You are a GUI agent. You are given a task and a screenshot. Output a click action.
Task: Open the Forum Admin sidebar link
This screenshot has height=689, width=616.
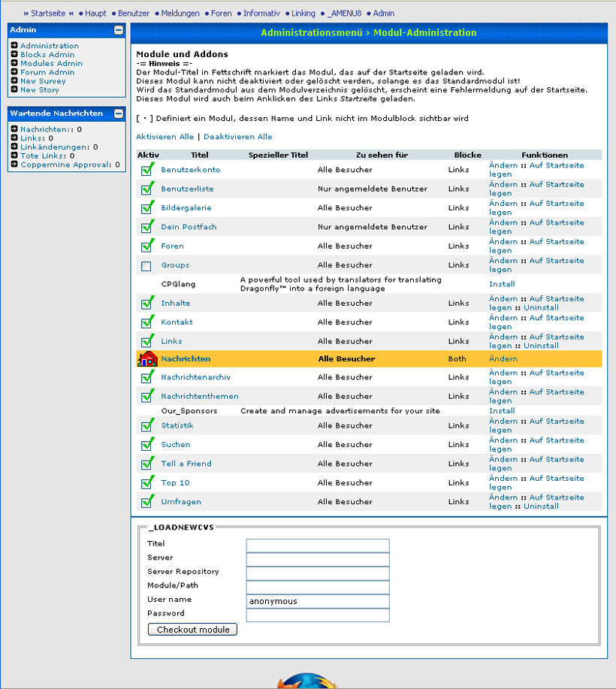pos(47,72)
